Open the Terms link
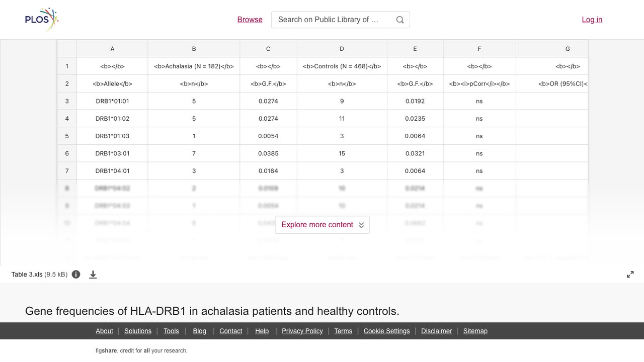 [343, 331]
